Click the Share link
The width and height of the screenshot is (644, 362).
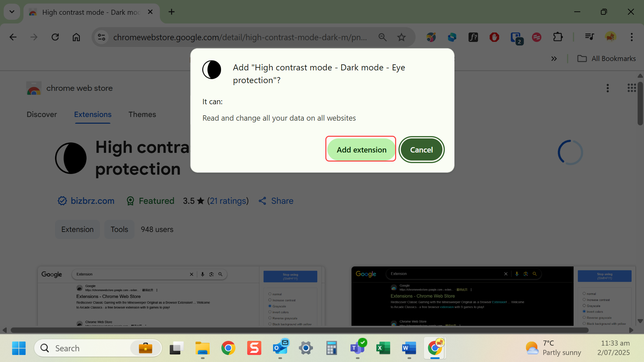[x=276, y=201]
